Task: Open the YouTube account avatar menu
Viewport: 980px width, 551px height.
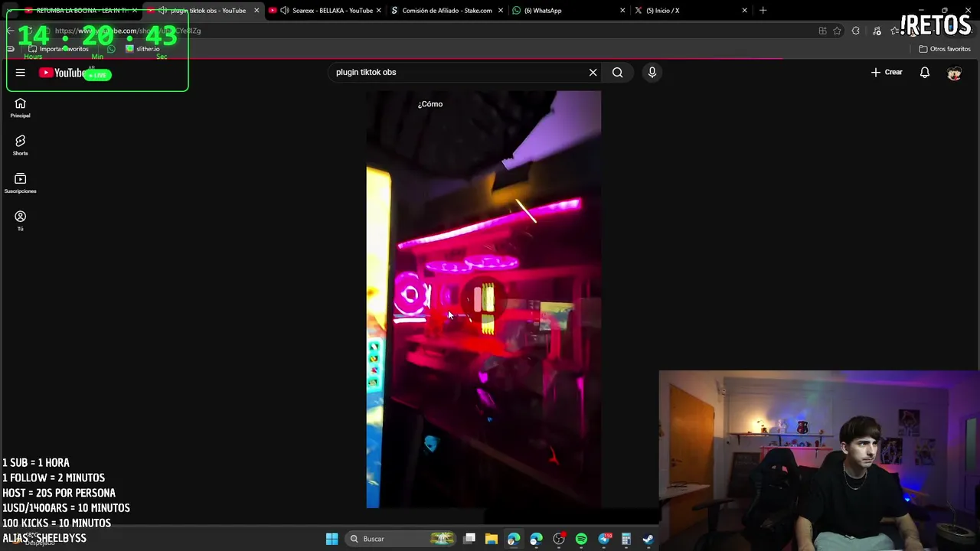Action: click(954, 73)
